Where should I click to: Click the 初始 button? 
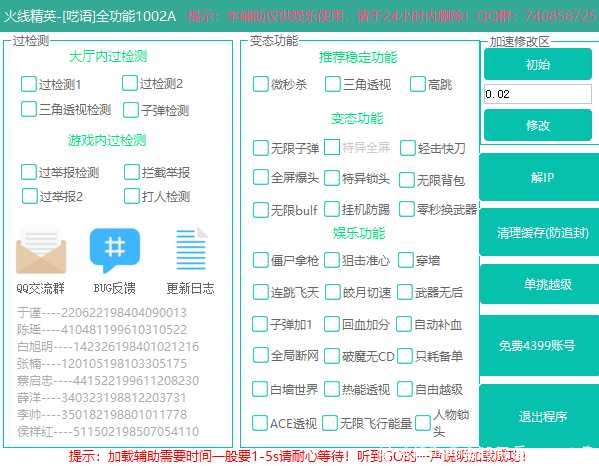(x=538, y=64)
